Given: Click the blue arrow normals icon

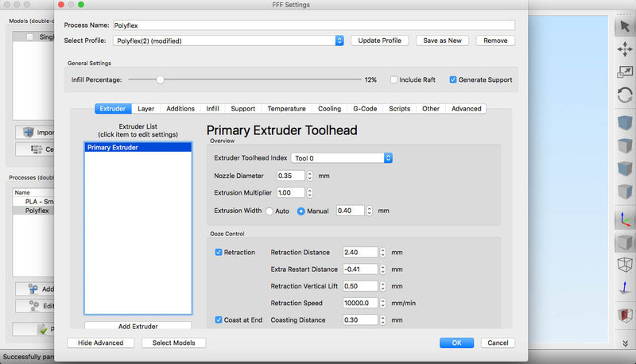Looking at the screenshot, I should [624, 288].
